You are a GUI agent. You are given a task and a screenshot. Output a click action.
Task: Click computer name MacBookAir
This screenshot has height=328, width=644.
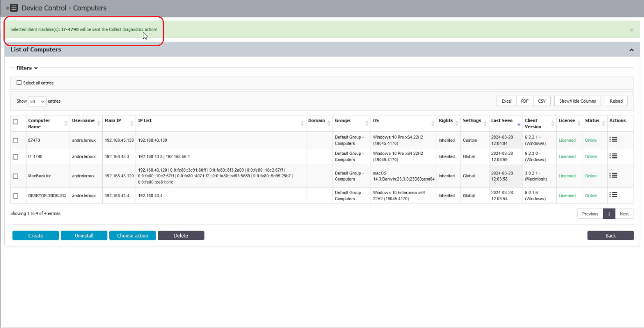click(39, 176)
